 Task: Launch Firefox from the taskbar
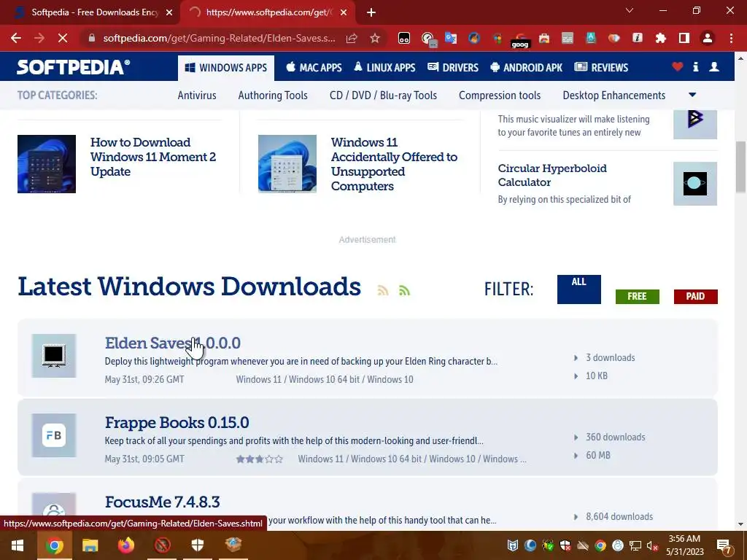pos(125,545)
